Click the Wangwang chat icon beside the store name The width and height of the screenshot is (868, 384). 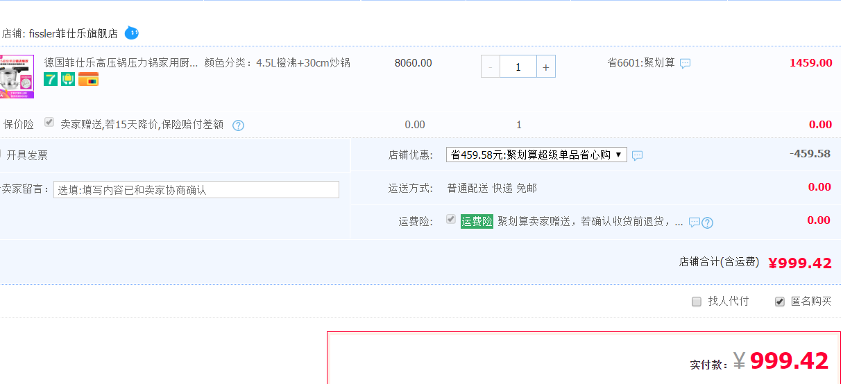[x=131, y=33]
